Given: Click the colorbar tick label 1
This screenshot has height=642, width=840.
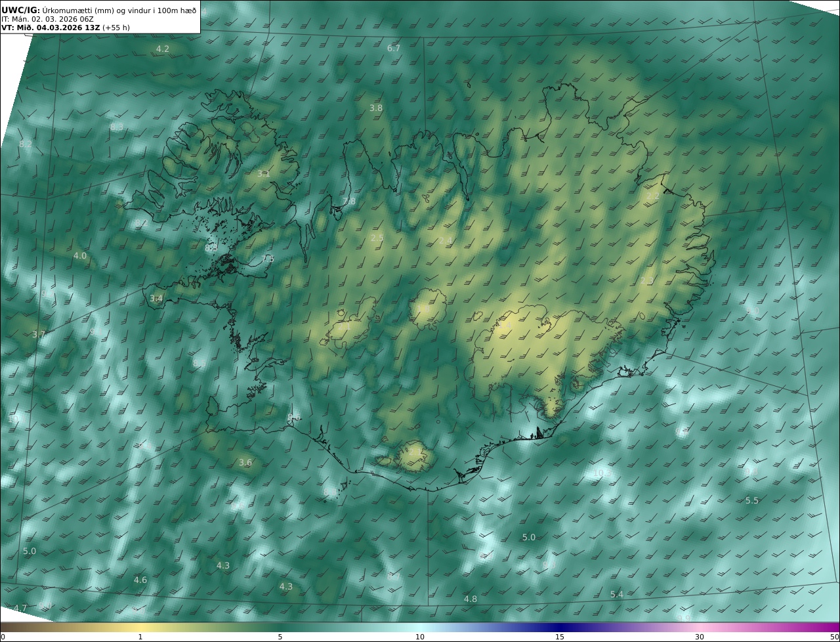Looking at the screenshot, I should (x=140, y=637).
